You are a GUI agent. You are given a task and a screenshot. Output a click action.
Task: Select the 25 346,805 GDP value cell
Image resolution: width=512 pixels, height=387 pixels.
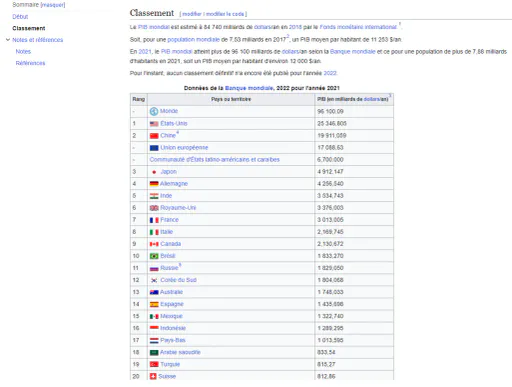coord(354,124)
